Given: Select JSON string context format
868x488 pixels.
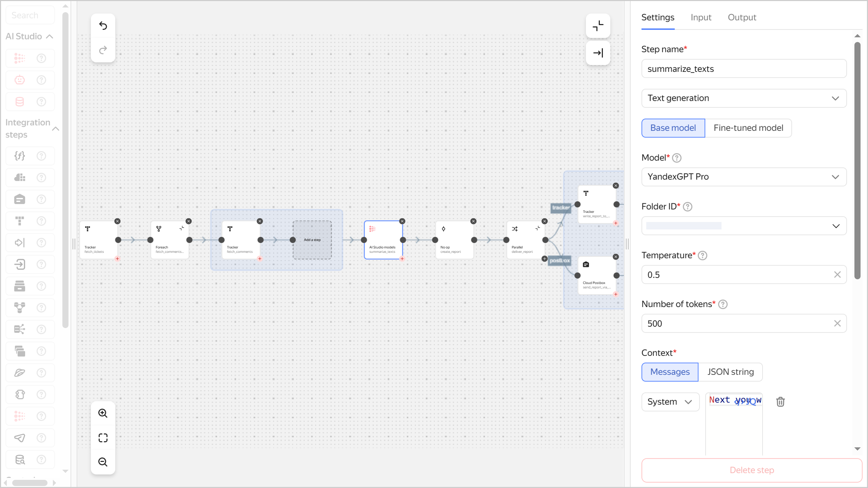Looking at the screenshot, I should pos(730,372).
